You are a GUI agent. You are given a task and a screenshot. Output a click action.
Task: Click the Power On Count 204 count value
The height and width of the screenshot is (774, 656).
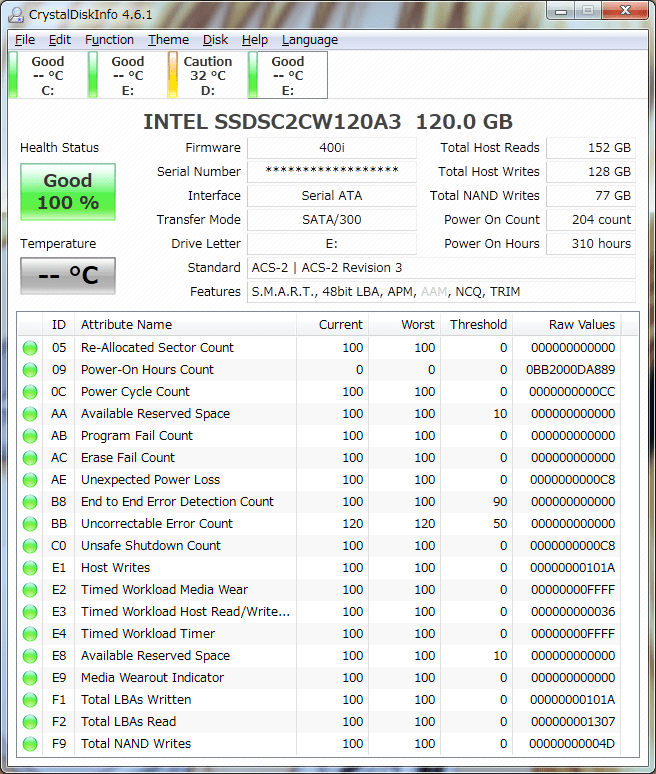(x=590, y=220)
